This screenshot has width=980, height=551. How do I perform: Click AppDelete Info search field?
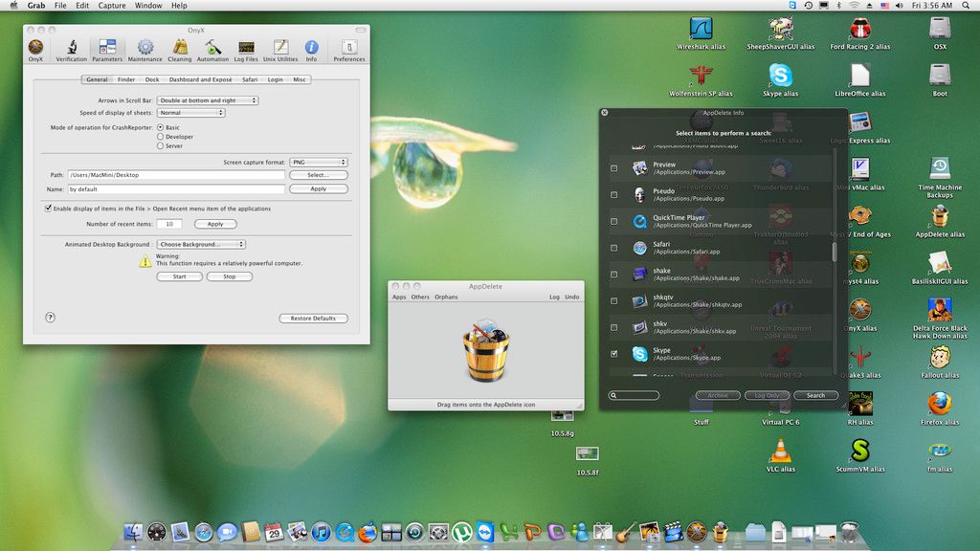634,395
